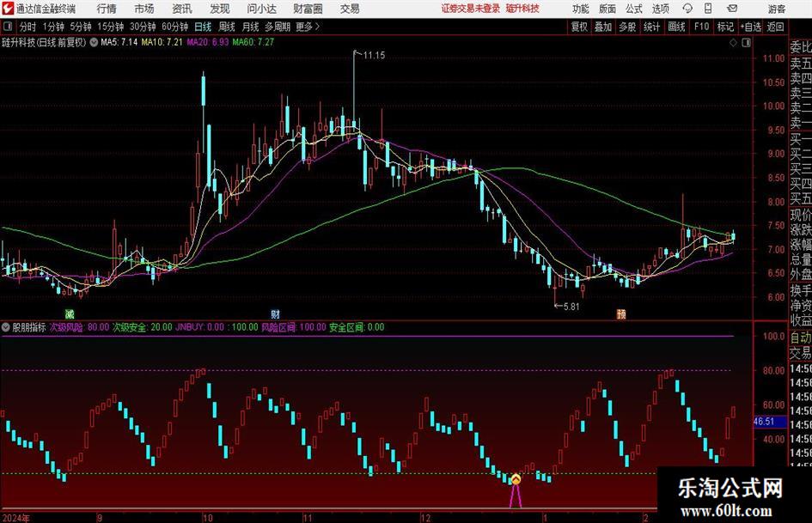Click the diamond icon above the price axis

[733, 43]
